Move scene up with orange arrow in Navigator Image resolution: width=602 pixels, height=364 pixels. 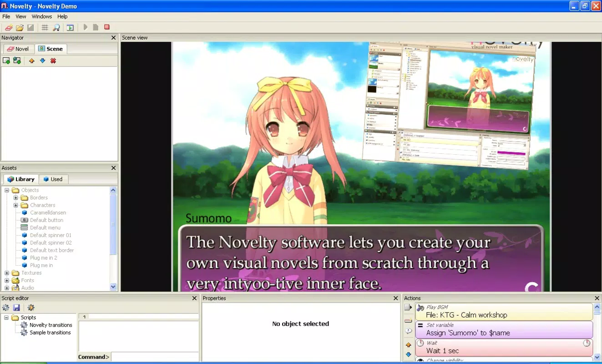coord(31,61)
